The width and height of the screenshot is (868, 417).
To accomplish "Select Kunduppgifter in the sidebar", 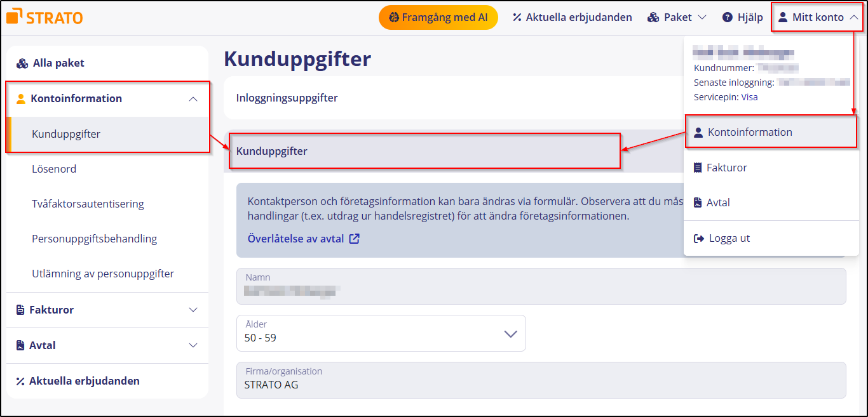I will 65,134.
